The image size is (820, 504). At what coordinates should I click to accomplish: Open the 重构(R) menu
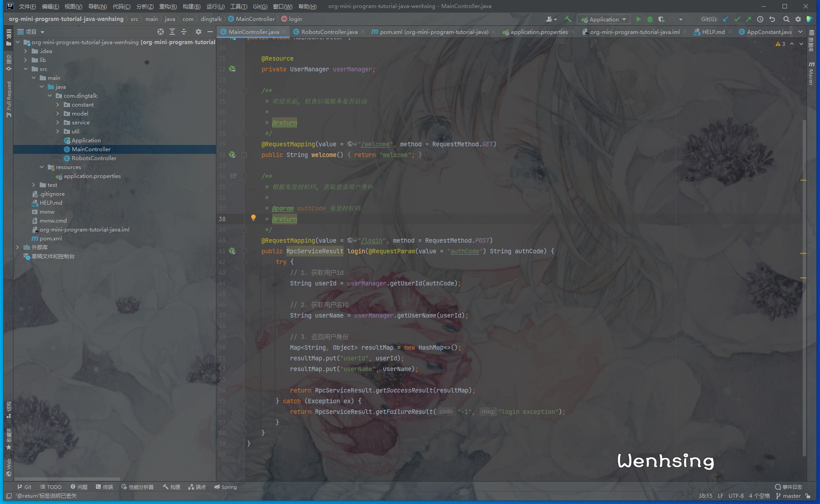tap(168, 6)
